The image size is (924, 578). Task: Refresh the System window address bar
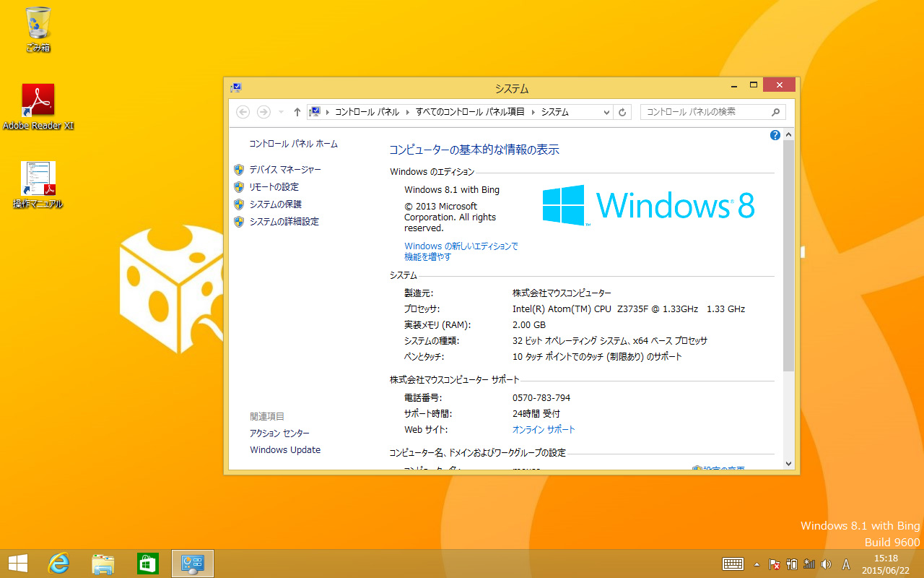pos(623,112)
